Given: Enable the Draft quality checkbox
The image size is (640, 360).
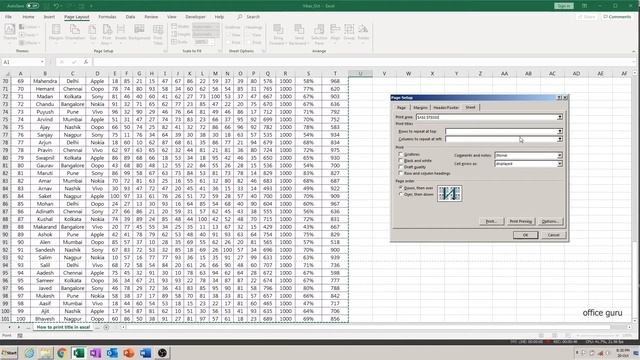Looking at the screenshot, I should pyautogui.click(x=401, y=167).
